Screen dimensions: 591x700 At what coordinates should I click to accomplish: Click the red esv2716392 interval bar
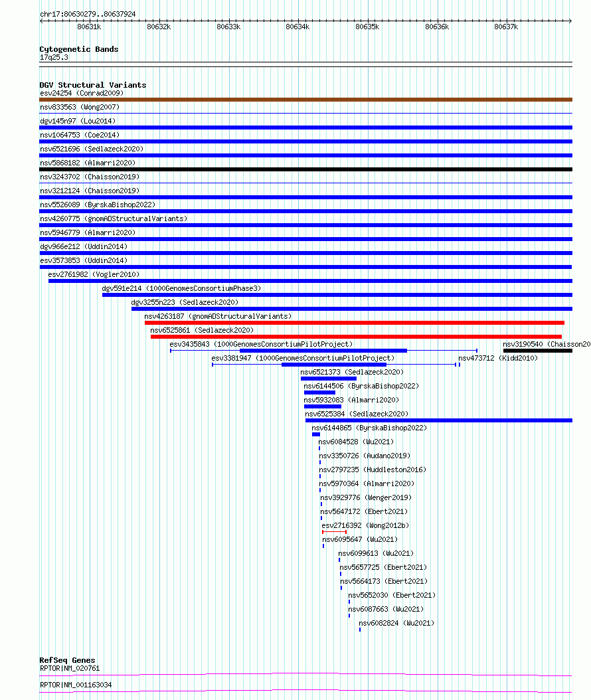pos(334,532)
